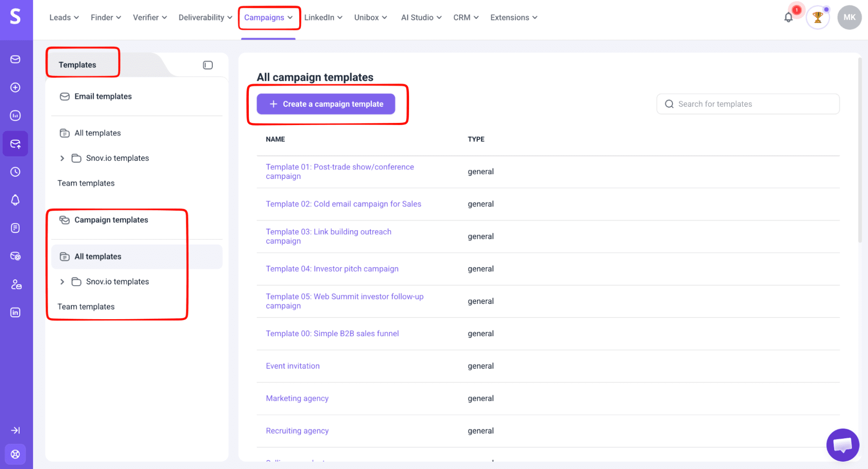This screenshot has height=469, width=868.
Task: Click the help lifebuoy icon in sidebar
Action: click(x=15, y=454)
